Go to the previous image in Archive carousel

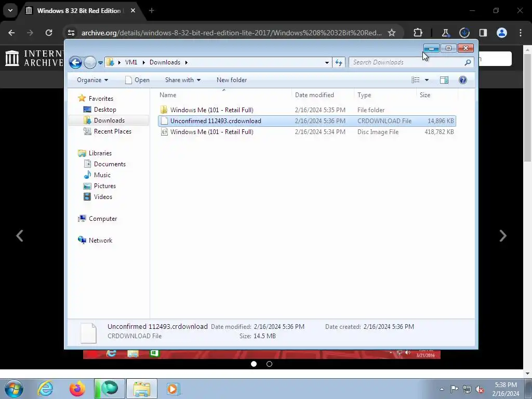pyautogui.click(x=20, y=236)
